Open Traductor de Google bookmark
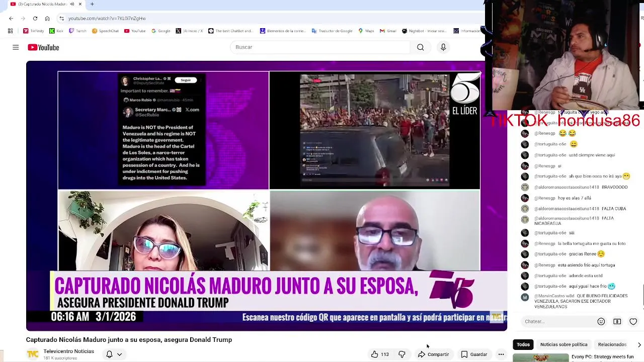The image size is (644, 362). (332, 31)
